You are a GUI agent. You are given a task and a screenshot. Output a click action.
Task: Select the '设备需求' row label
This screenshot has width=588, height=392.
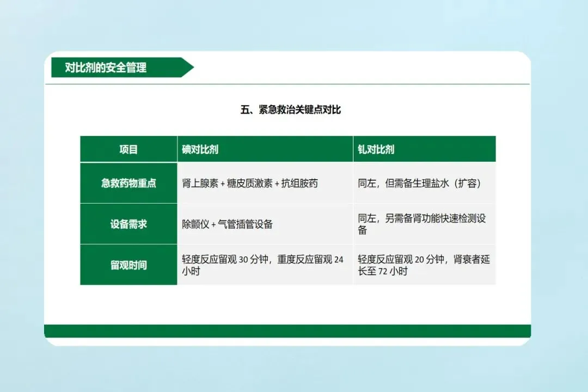click(128, 224)
